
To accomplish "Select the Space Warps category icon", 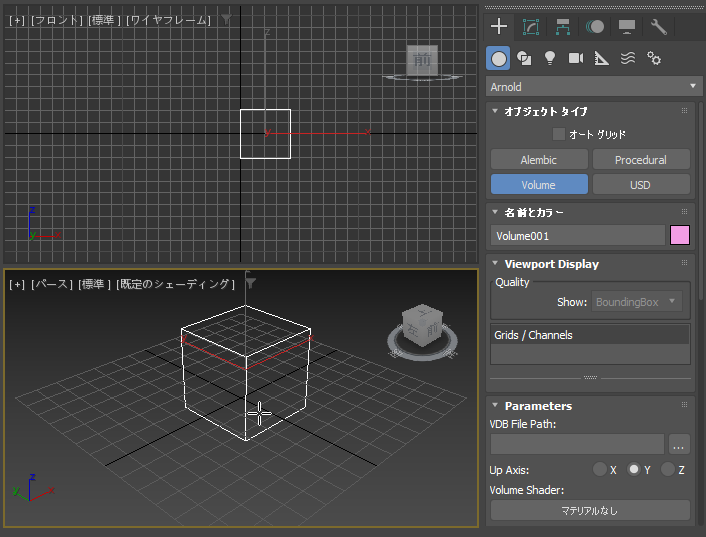I will 628,58.
